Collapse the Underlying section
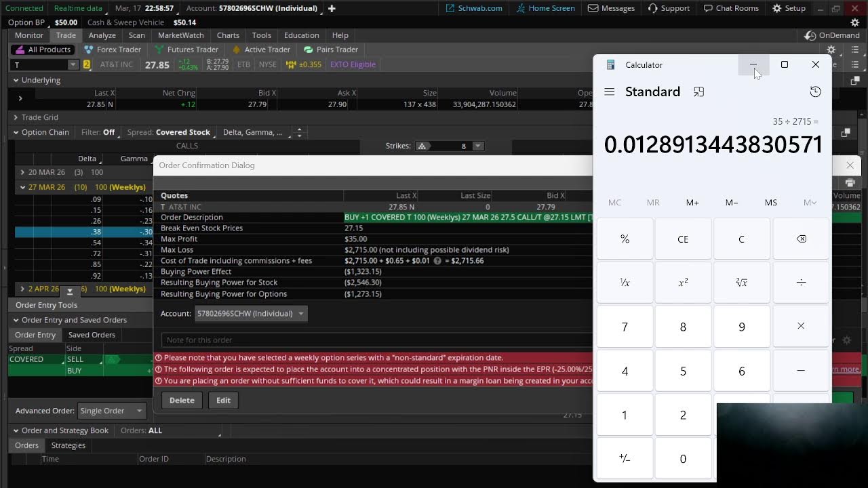868x488 pixels. pyautogui.click(x=16, y=80)
